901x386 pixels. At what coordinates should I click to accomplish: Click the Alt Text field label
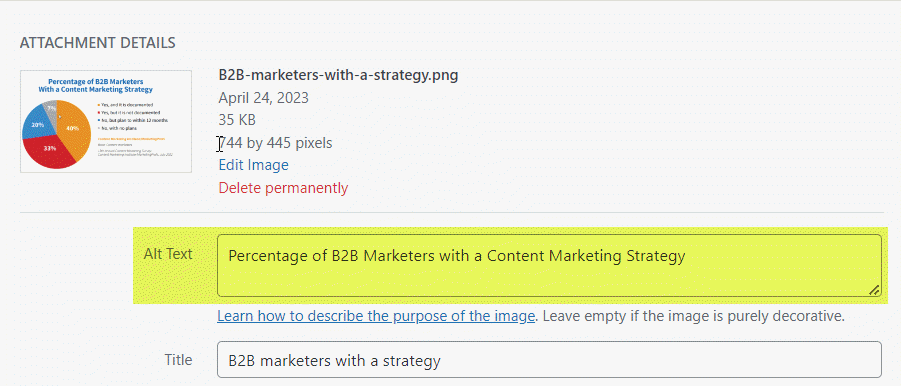(x=168, y=254)
